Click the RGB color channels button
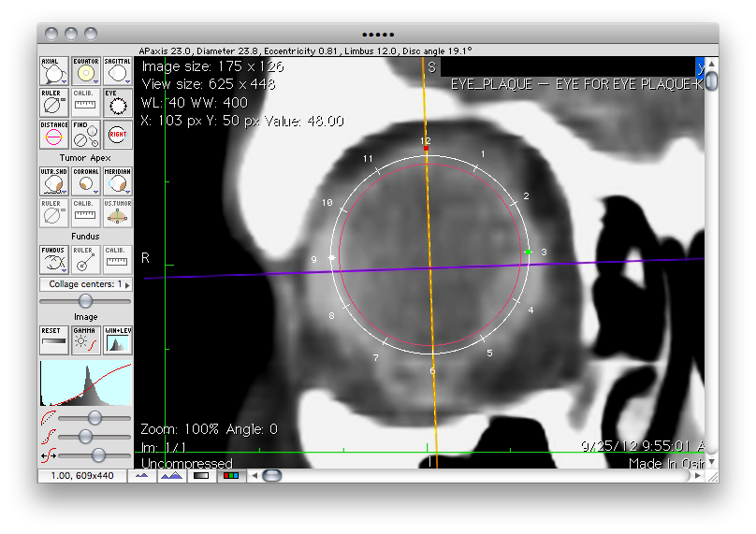Screen dimensions: 756x534 pos(229,476)
